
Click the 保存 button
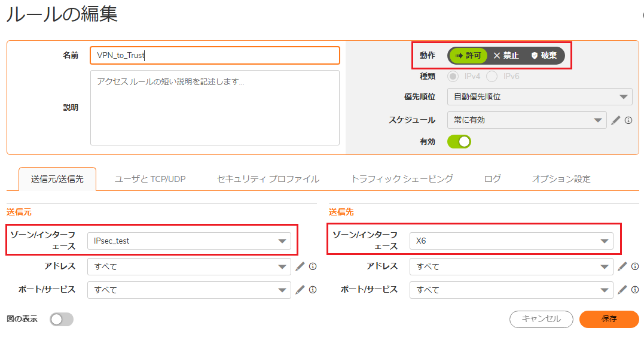coord(609,319)
